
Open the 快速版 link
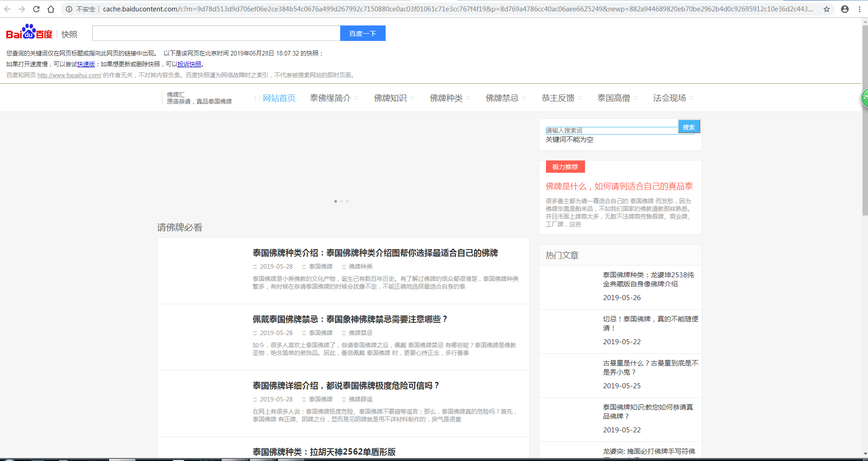coord(86,64)
